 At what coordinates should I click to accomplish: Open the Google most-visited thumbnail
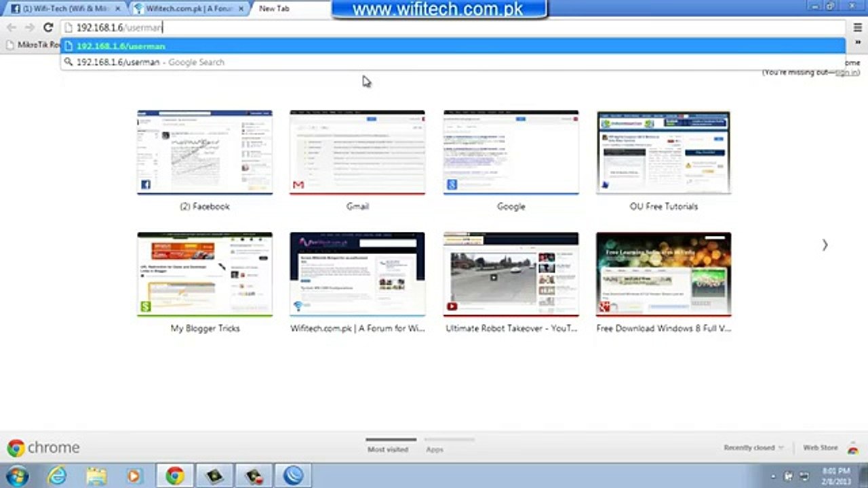tap(511, 152)
